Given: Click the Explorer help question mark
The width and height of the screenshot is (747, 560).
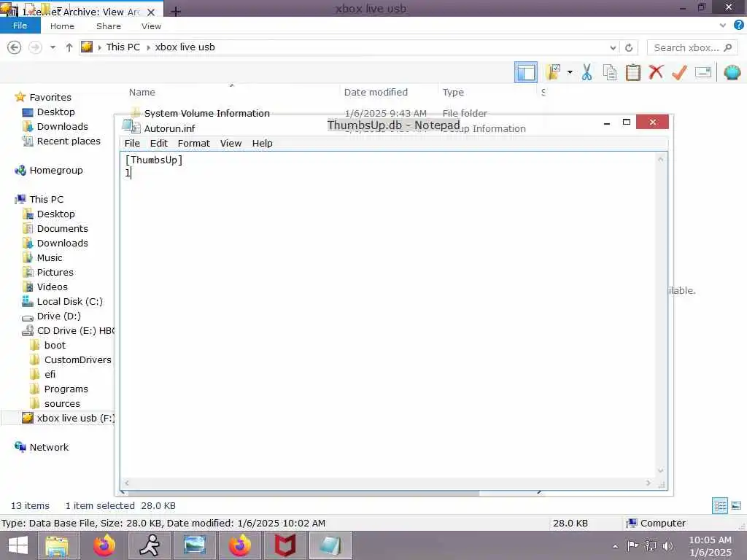Looking at the screenshot, I should click(x=738, y=26).
